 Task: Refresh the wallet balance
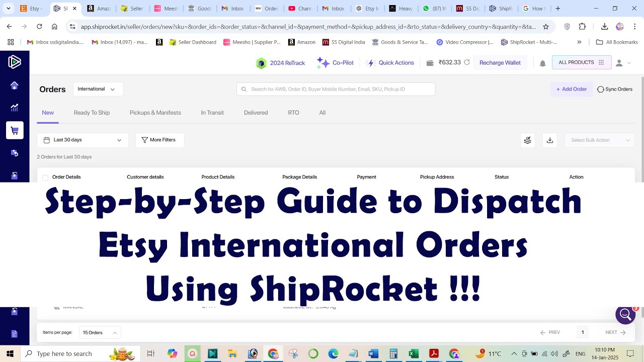pyautogui.click(x=467, y=62)
